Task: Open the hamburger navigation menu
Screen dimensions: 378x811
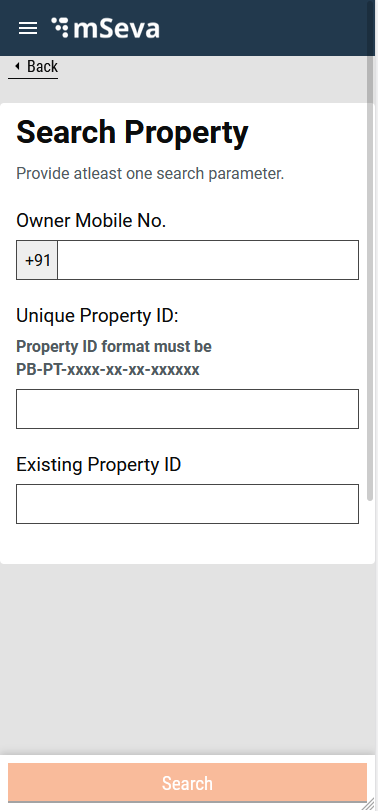Action: pos(28,28)
